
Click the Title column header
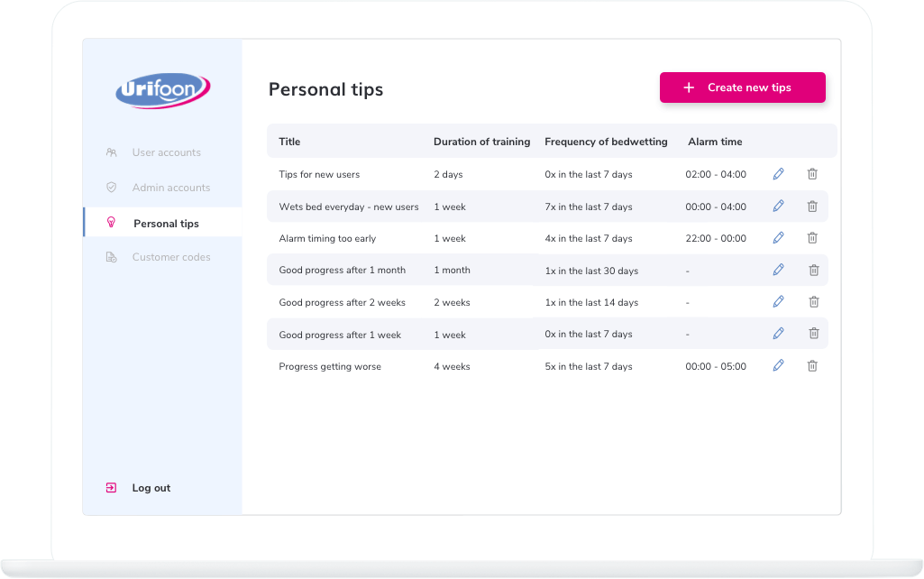(289, 142)
